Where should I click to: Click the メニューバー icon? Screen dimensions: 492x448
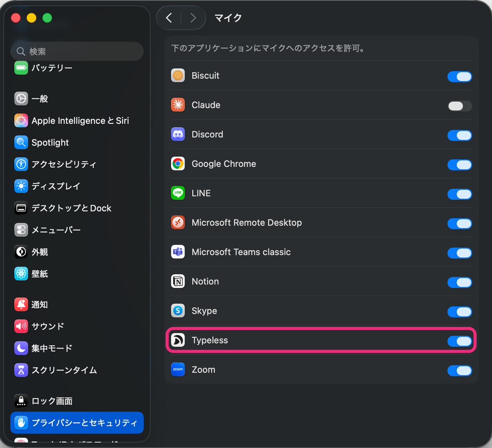[21, 230]
